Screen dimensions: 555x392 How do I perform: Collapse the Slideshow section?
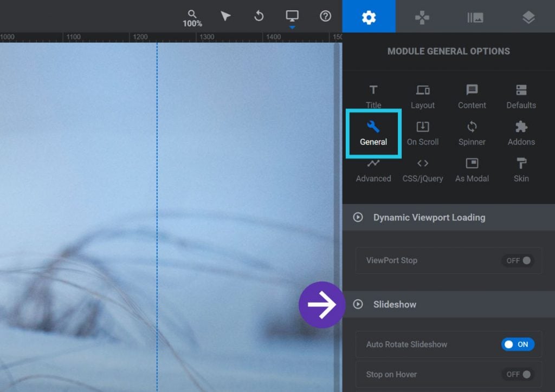[x=357, y=304]
